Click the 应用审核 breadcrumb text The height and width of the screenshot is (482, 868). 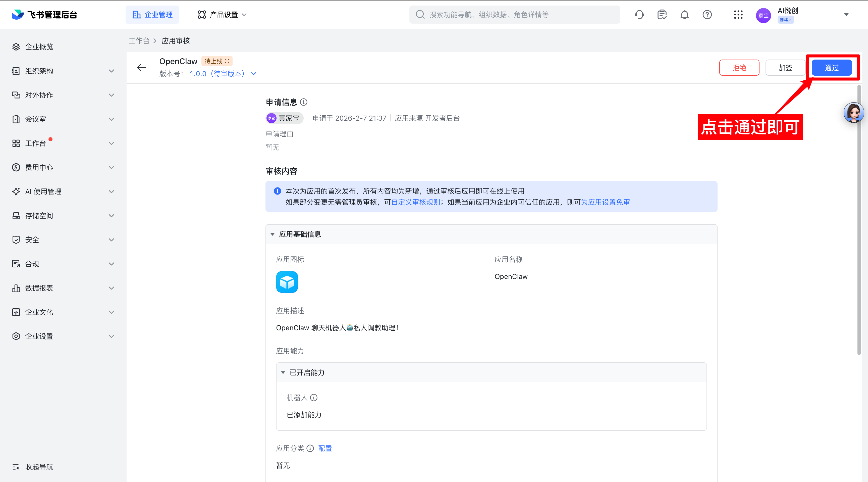[176, 41]
